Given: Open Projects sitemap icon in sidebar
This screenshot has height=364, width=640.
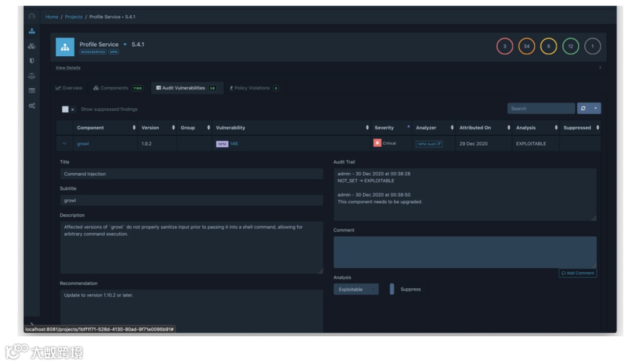Looking at the screenshot, I should (x=32, y=31).
